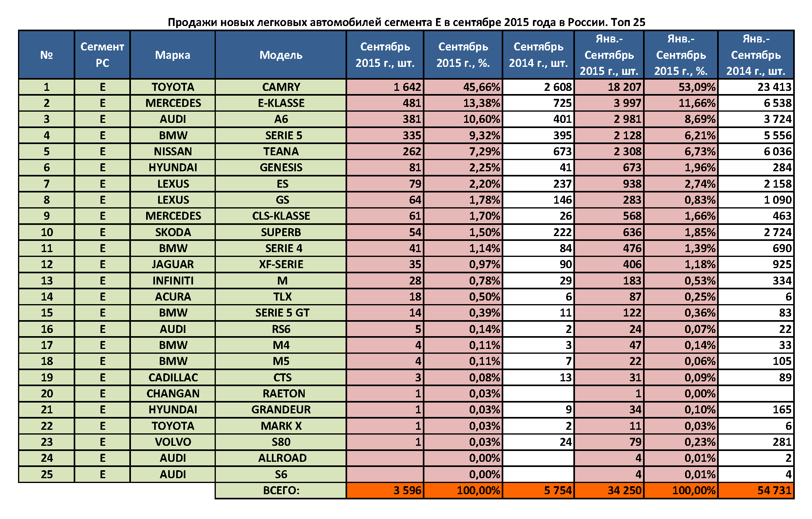Click the "Сегмент РС" header cell
The image size is (812, 519).
(x=102, y=55)
